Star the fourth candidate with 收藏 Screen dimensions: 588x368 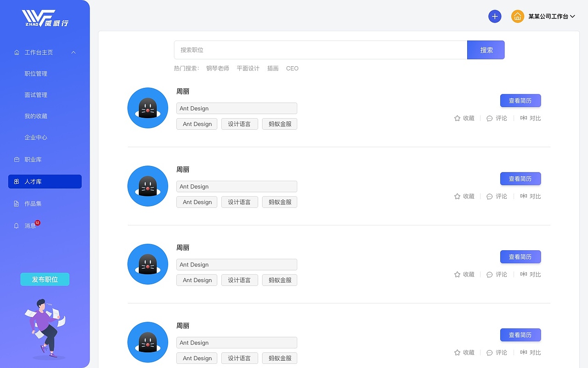464,353
